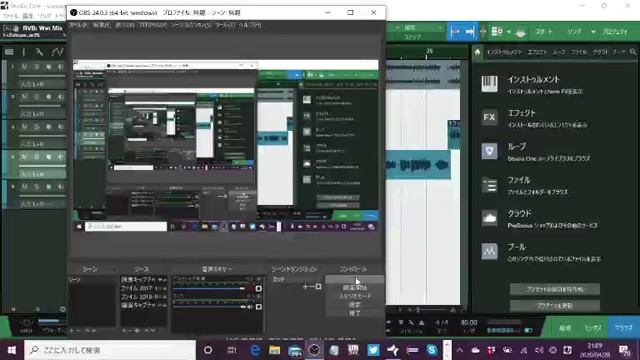Viewport: 640px width, 360px height.
Task: Open the Song (ソング) dropdown arrow
Action: (x=593, y=32)
